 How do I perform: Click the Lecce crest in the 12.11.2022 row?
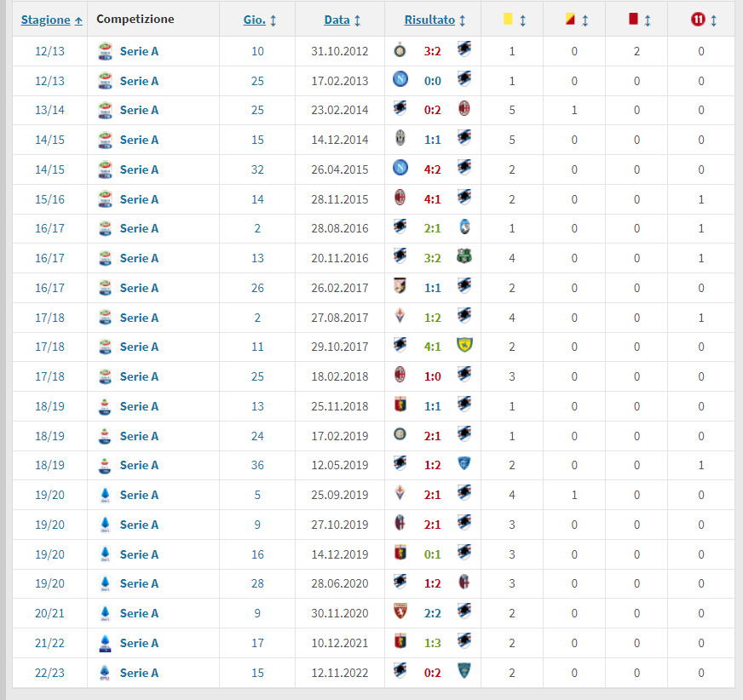tap(464, 672)
